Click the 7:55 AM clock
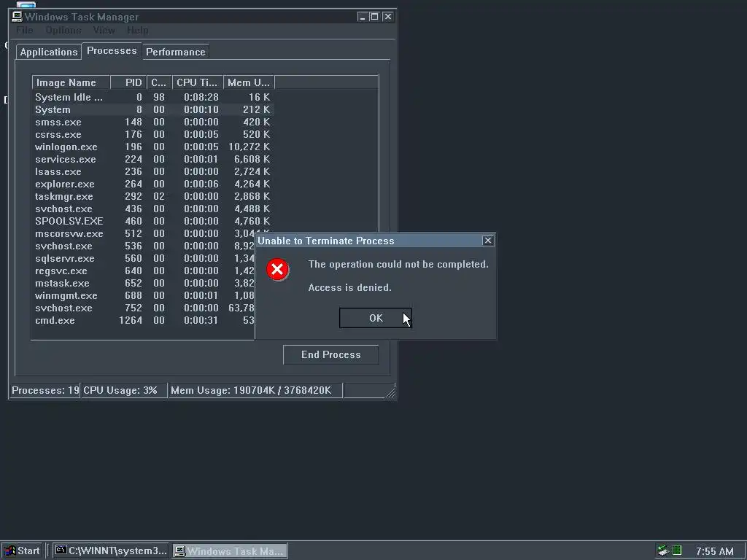 (715, 551)
